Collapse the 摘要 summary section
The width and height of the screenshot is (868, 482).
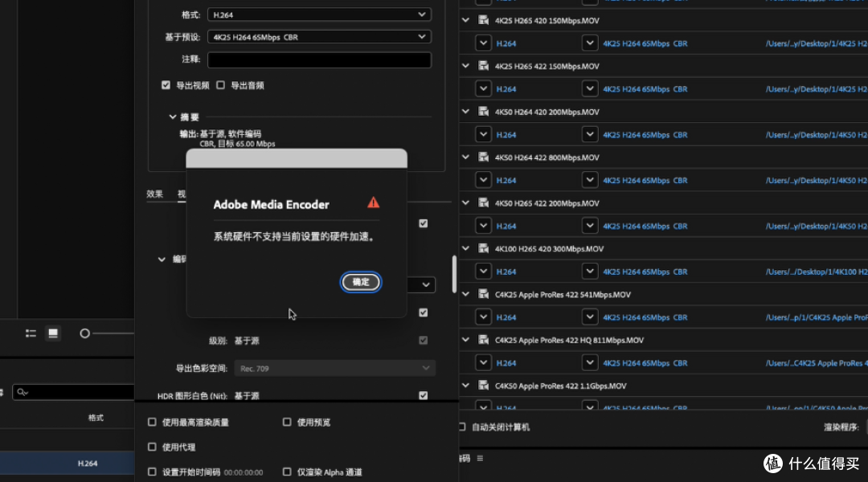(173, 117)
